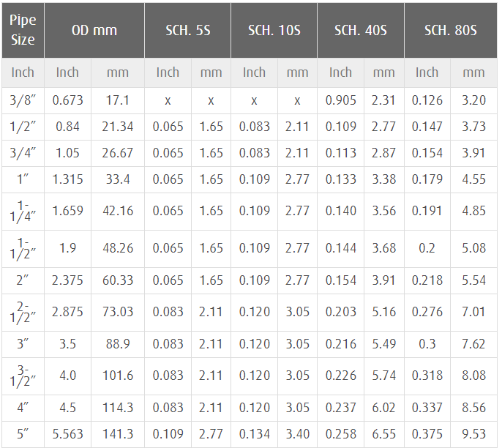502x448 pixels.
Task: Click the 9.53 mm cell in last row
Action: (x=474, y=434)
